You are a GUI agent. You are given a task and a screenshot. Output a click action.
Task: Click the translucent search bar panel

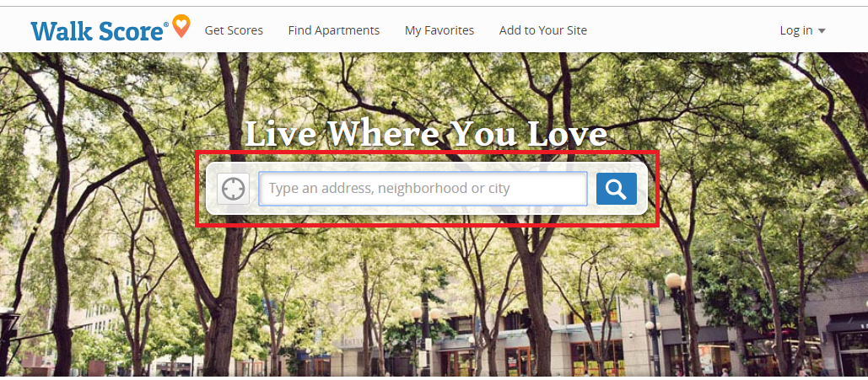(x=427, y=189)
